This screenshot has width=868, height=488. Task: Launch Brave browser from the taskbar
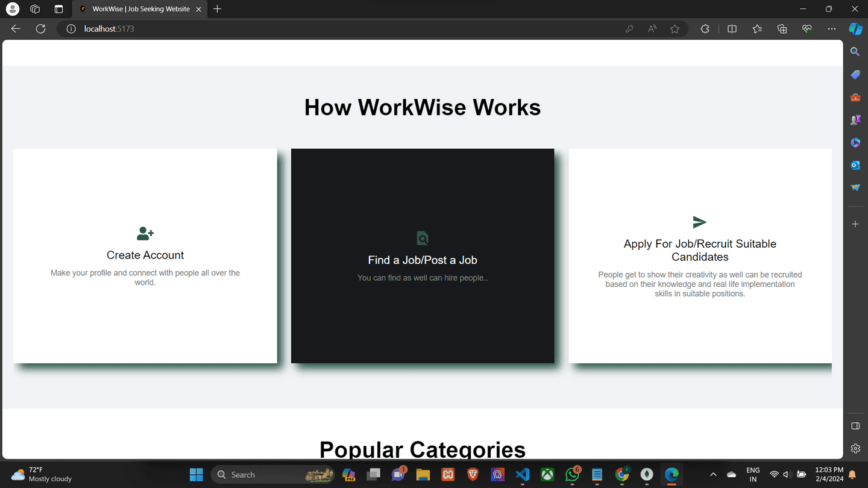tap(473, 475)
